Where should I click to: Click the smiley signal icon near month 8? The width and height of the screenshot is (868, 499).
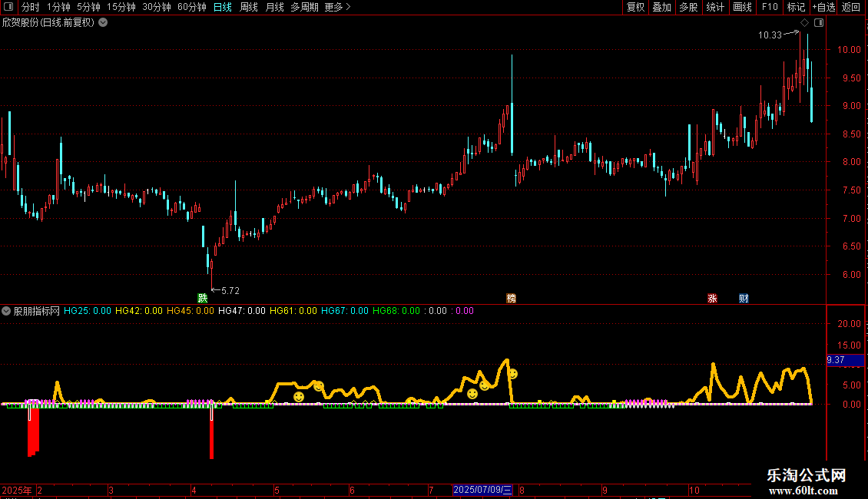coord(513,375)
